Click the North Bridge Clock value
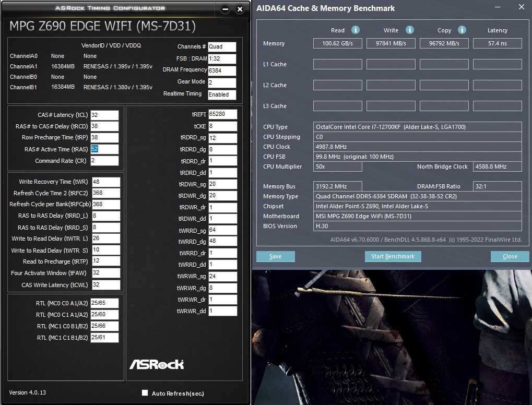Screen dimensions: 532x405 498,166
